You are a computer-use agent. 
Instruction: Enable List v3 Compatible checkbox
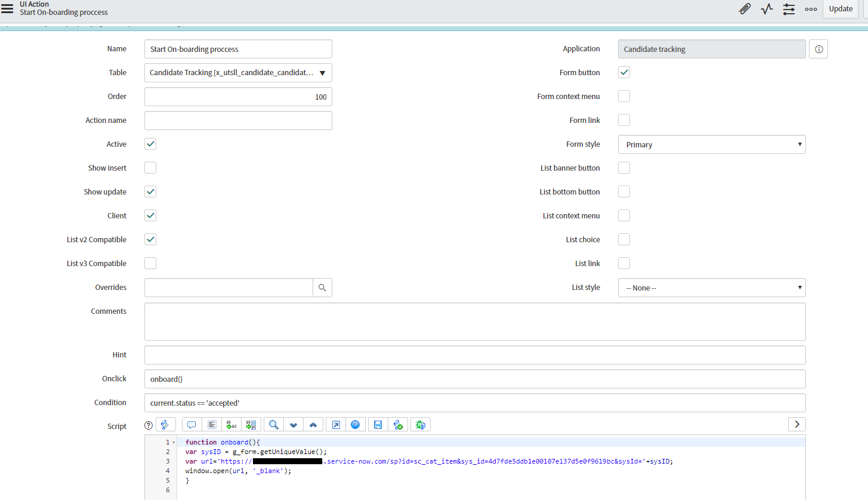(150, 263)
